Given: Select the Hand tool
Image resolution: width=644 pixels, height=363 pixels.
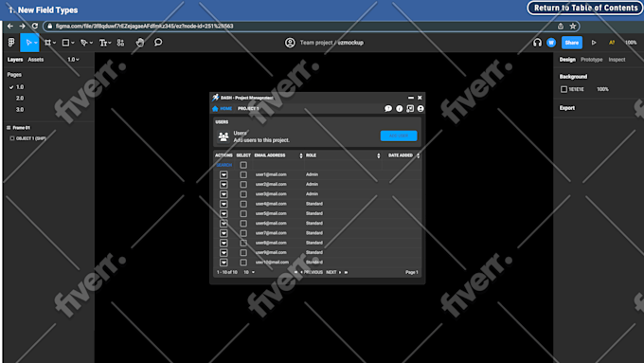Looking at the screenshot, I should (140, 43).
